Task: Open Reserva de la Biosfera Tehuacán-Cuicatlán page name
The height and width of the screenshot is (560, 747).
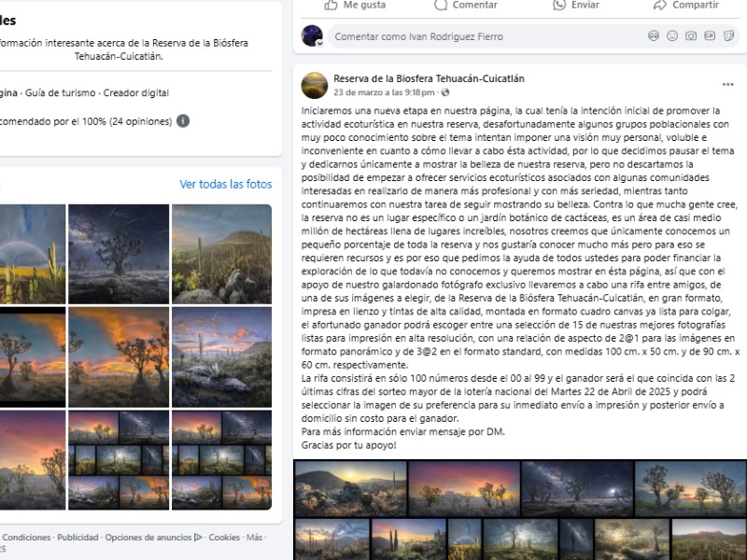Action: (429, 78)
